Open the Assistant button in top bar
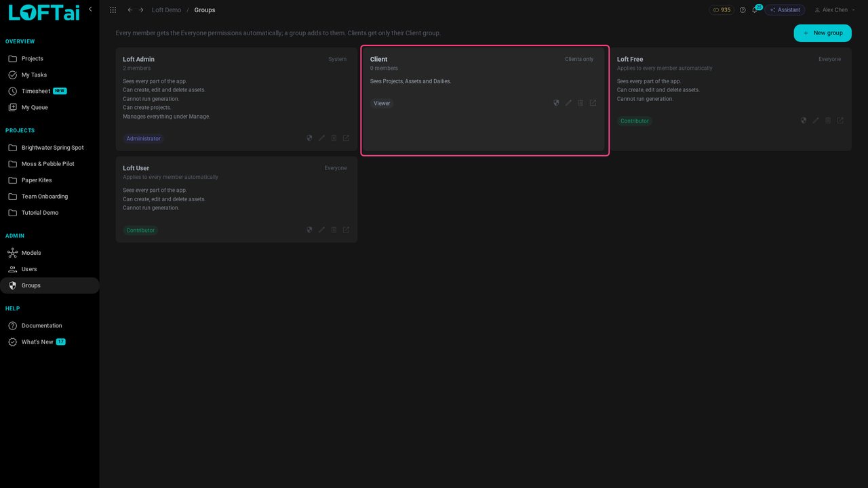 coord(785,10)
